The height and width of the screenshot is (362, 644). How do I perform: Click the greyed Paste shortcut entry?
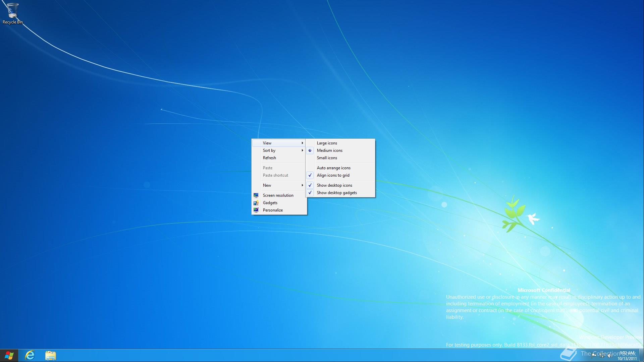279,175
